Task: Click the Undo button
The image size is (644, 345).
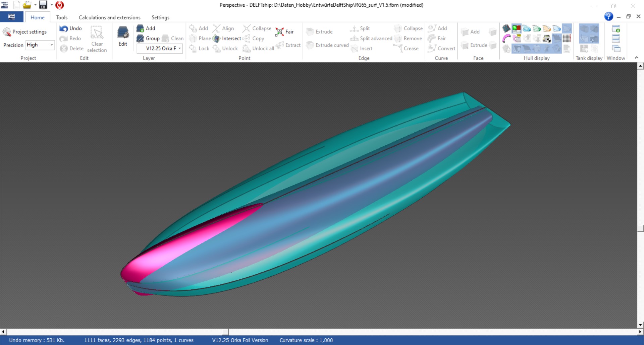Action: tap(71, 28)
